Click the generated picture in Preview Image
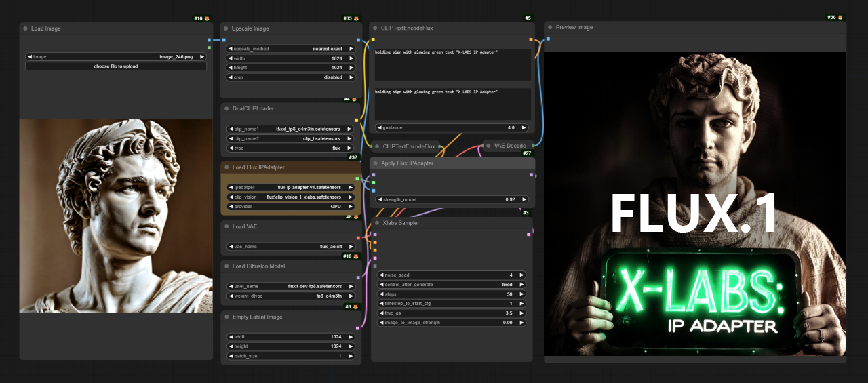 pos(695,203)
